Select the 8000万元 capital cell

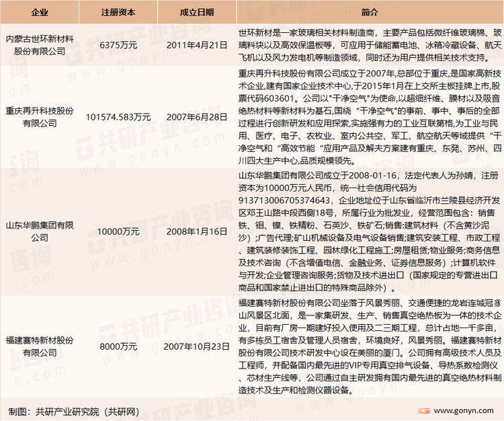(118, 346)
